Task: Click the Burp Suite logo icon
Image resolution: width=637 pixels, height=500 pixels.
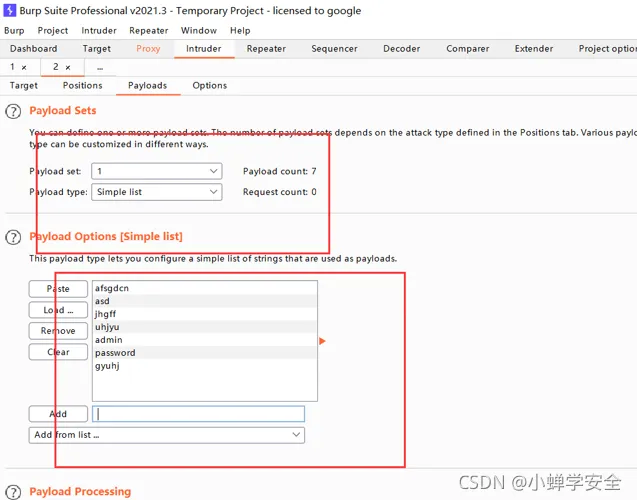Action: (x=9, y=10)
